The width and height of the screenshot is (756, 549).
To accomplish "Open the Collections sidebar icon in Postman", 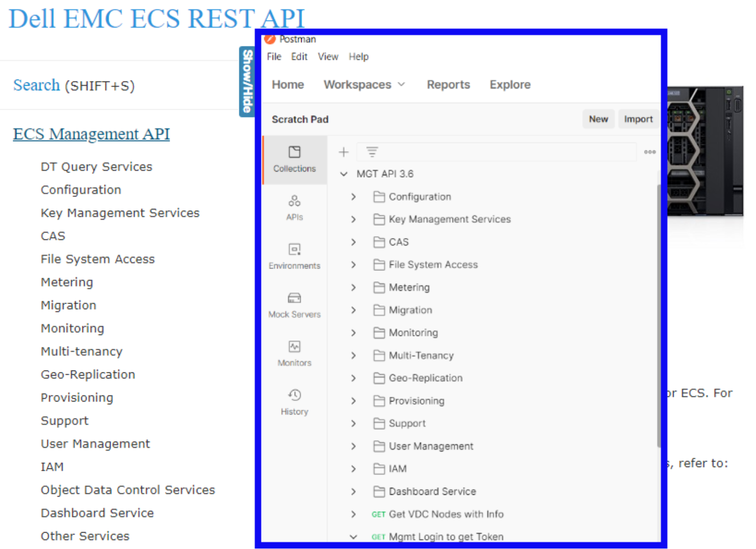I will pyautogui.click(x=294, y=159).
